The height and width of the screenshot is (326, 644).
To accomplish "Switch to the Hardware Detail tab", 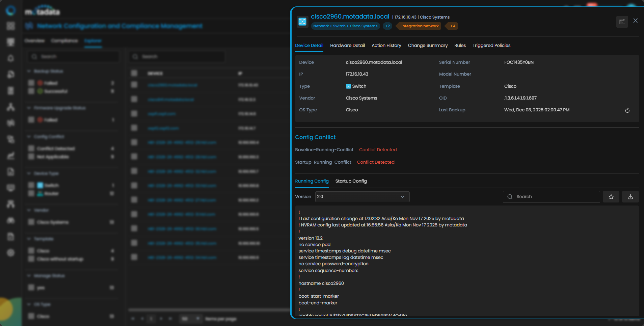I will (347, 46).
